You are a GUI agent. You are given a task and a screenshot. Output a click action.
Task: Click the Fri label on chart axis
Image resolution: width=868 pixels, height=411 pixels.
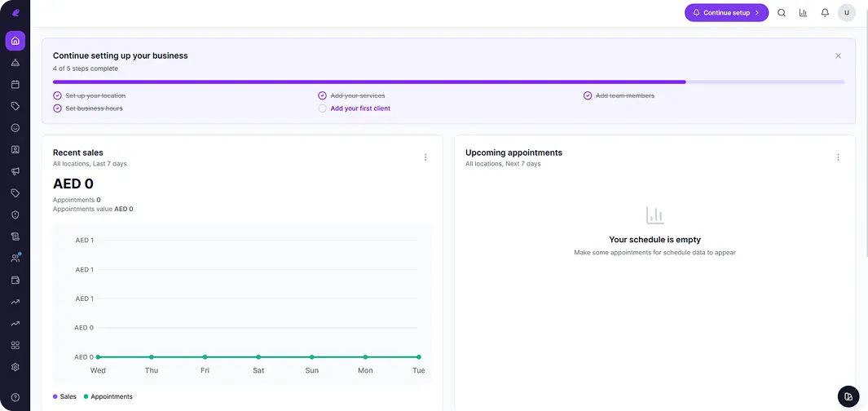point(205,370)
